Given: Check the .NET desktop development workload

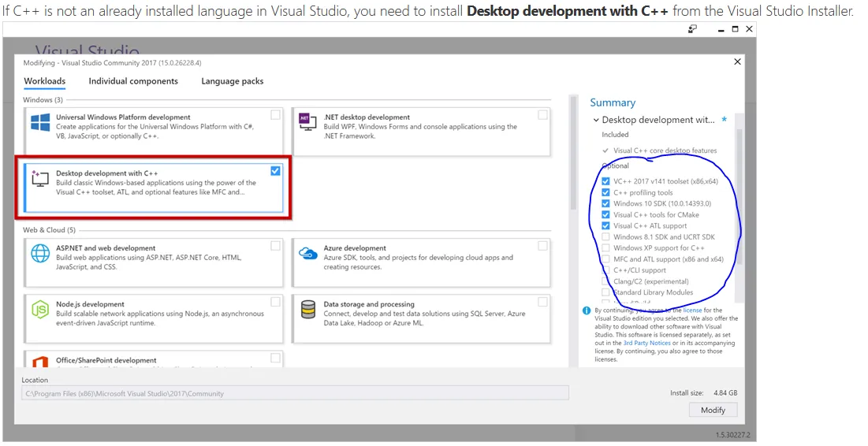Looking at the screenshot, I should [542, 115].
